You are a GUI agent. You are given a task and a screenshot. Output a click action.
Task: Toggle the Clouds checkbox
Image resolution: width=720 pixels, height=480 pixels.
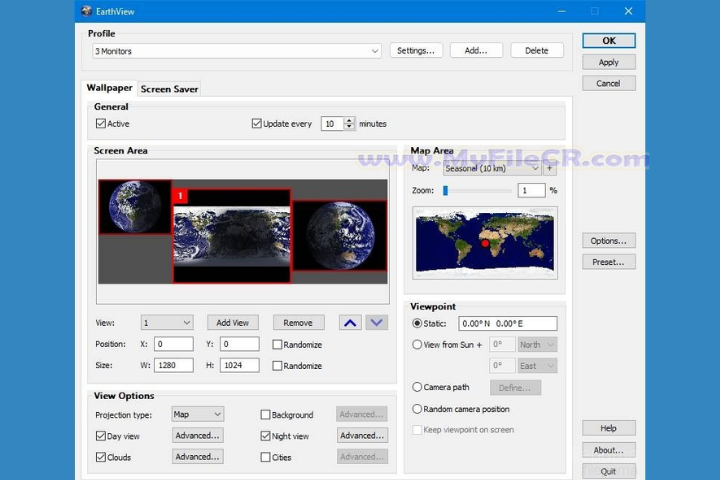[x=101, y=457]
